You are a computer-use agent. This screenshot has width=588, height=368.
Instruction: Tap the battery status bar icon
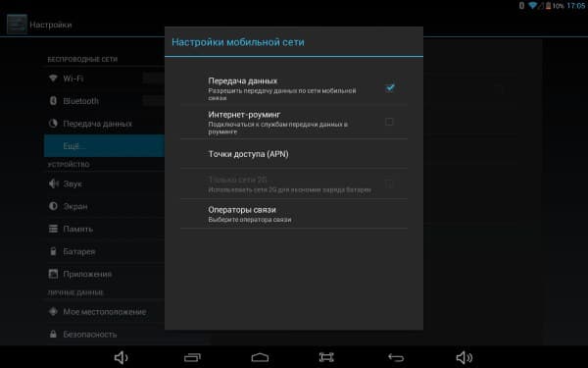548,6
